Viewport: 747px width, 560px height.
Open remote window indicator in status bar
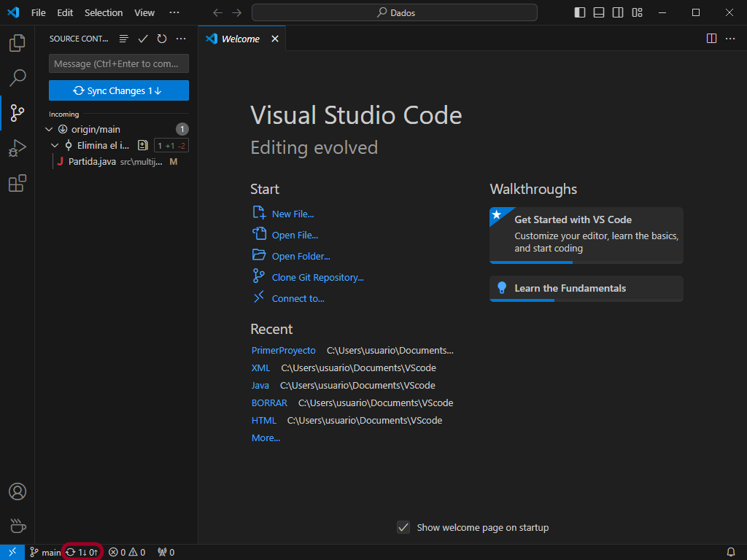pyautogui.click(x=12, y=552)
